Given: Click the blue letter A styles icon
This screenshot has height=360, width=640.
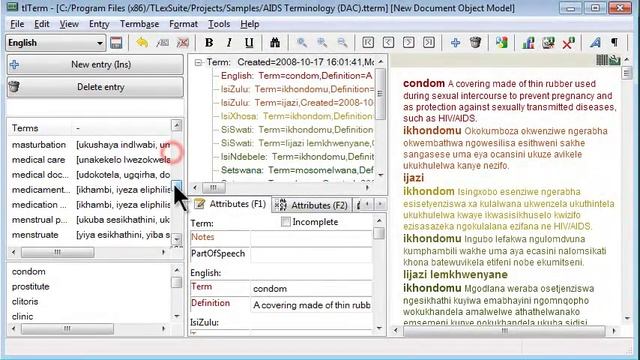Looking at the screenshot, I should (595, 42).
